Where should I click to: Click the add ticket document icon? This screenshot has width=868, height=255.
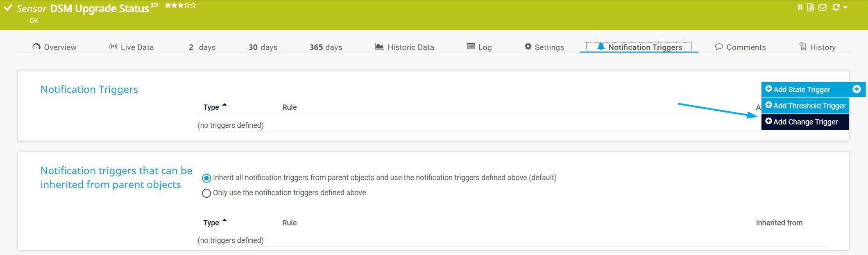pyautogui.click(x=810, y=7)
